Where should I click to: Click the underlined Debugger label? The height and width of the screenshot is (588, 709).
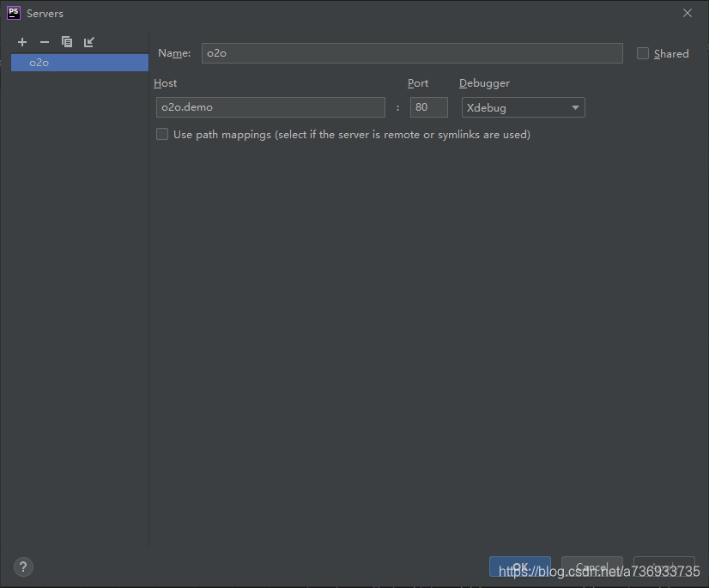pyautogui.click(x=484, y=82)
